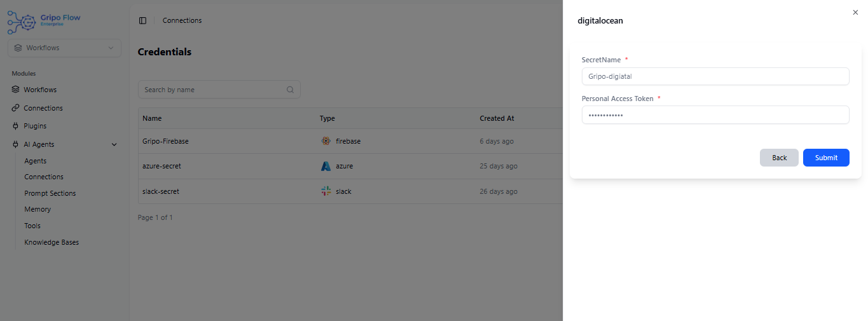Open the Workflows dropdown selector
Viewport: 868px width, 321px height.
64,48
